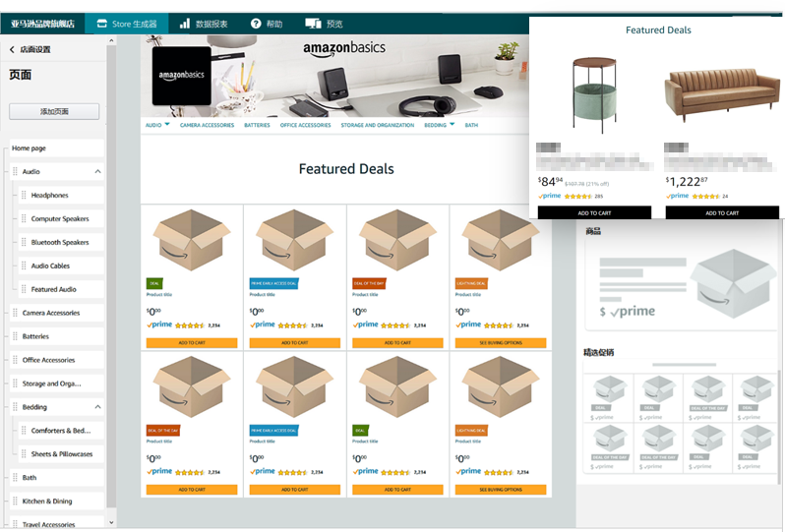Viewport: 785px width, 532px height.
Task: Click the 亚马逊品牌旗舰店 header title
Action: (x=42, y=24)
